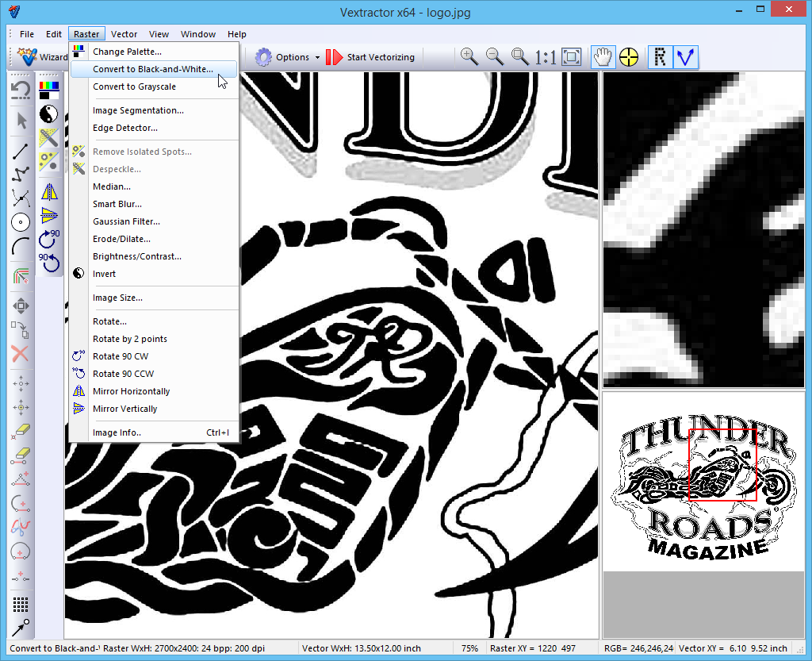Expand the Options dropdown arrow
This screenshot has width=812, height=661.
[x=317, y=57]
